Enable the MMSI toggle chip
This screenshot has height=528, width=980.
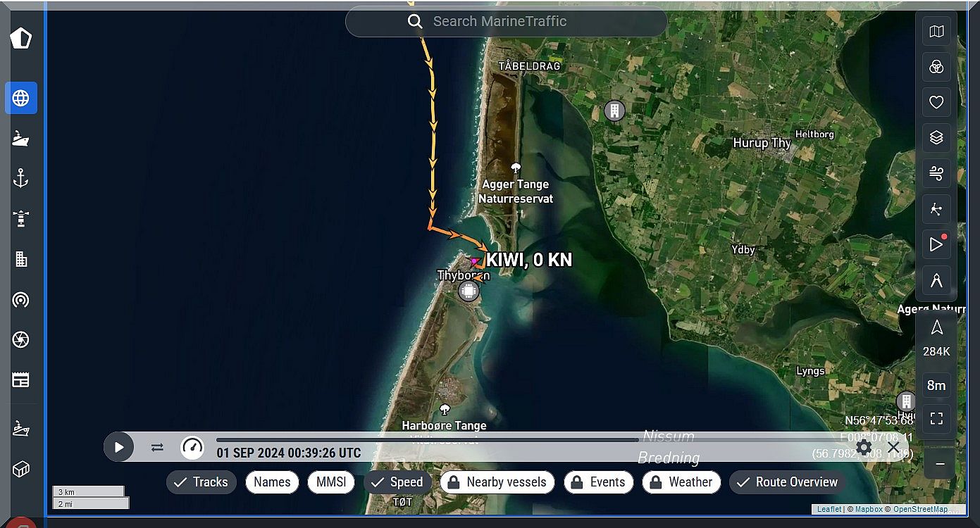331,482
